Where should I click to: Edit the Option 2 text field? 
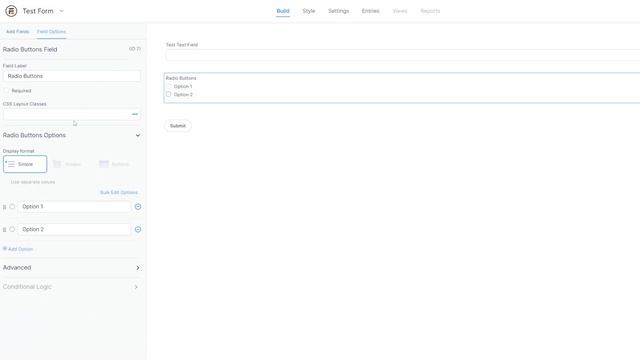(x=74, y=229)
